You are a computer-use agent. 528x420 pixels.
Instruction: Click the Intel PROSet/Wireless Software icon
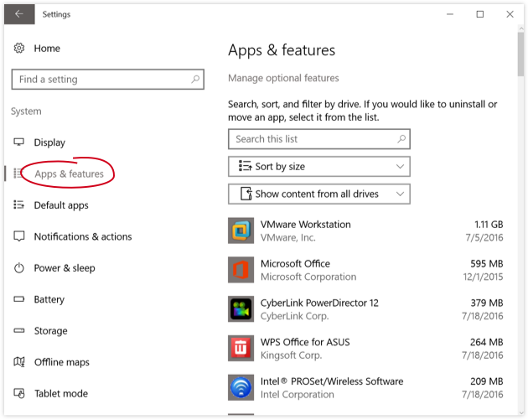click(241, 387)
